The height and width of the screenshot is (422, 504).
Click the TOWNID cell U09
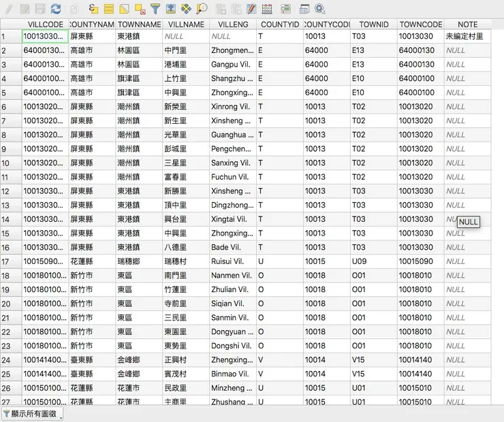coord(374,261)
